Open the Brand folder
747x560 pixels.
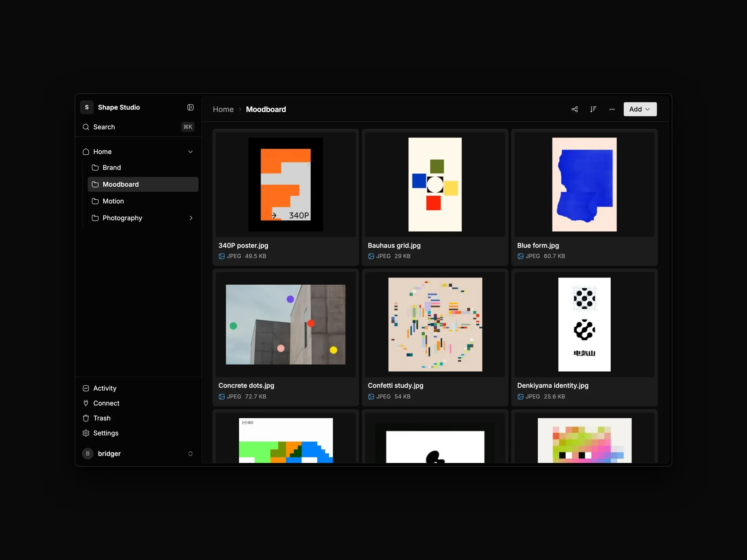tap(143, 168)
